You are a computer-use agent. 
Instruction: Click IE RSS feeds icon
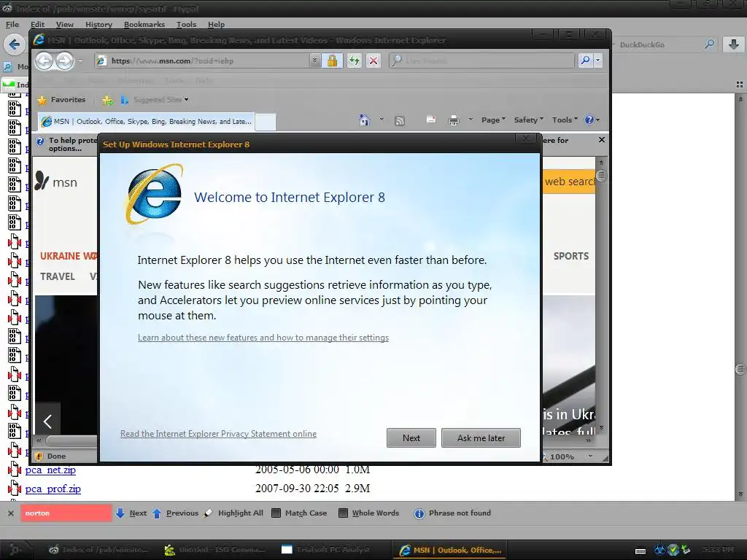[400, 120]
